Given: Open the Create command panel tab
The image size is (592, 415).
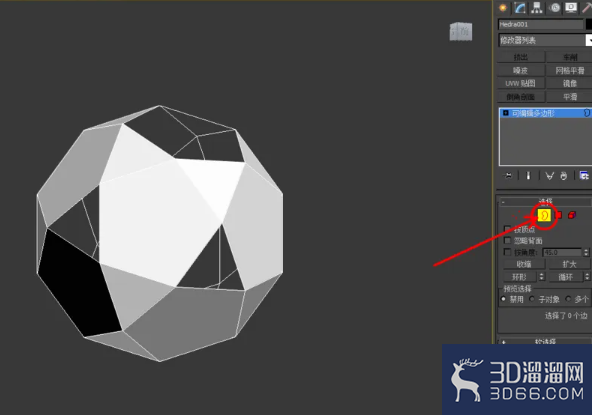Looking at the screenshot, I should click(x=503, y=8).
